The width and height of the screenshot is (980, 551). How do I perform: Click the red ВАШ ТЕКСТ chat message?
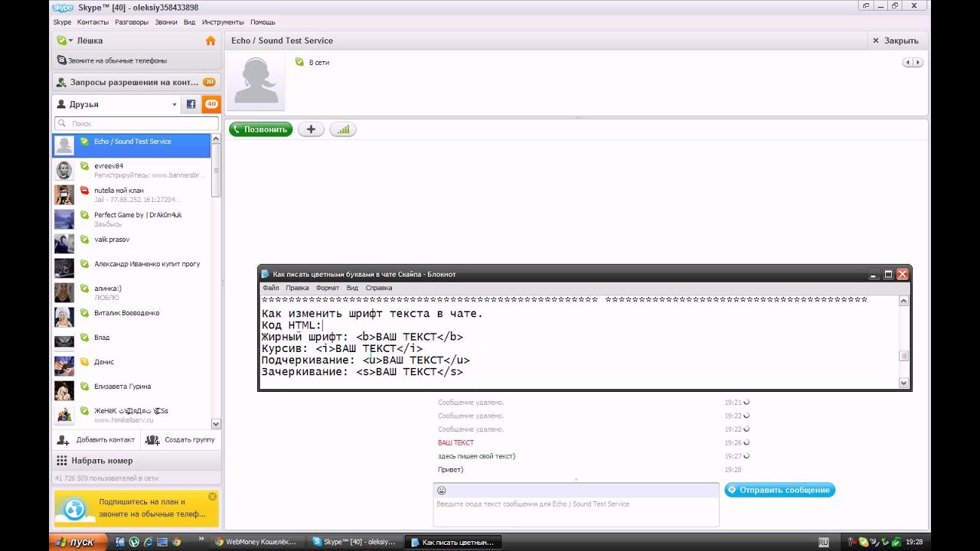click(456, 443)
